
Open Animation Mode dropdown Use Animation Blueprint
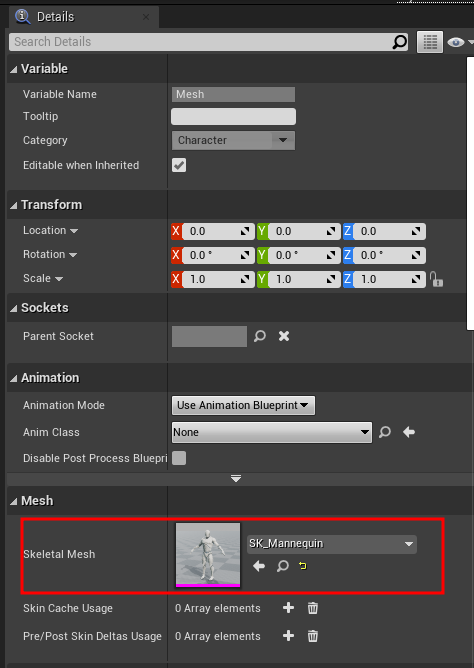pyautogui.click(x=243, y=405)
